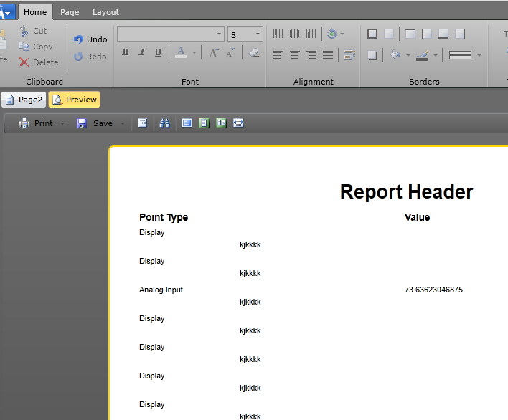Screen dimensions: 508x420
Task: Click the Underline formatting icon
Action: click(158, 52)
